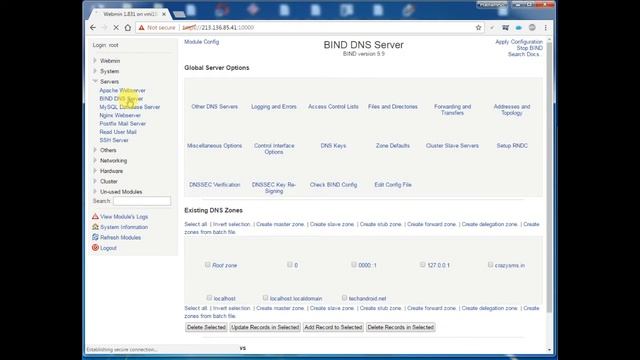The height and width of the screenshot is (360, 640).
Task: Click the browser address bar URL
Action: tap(218, 27)
